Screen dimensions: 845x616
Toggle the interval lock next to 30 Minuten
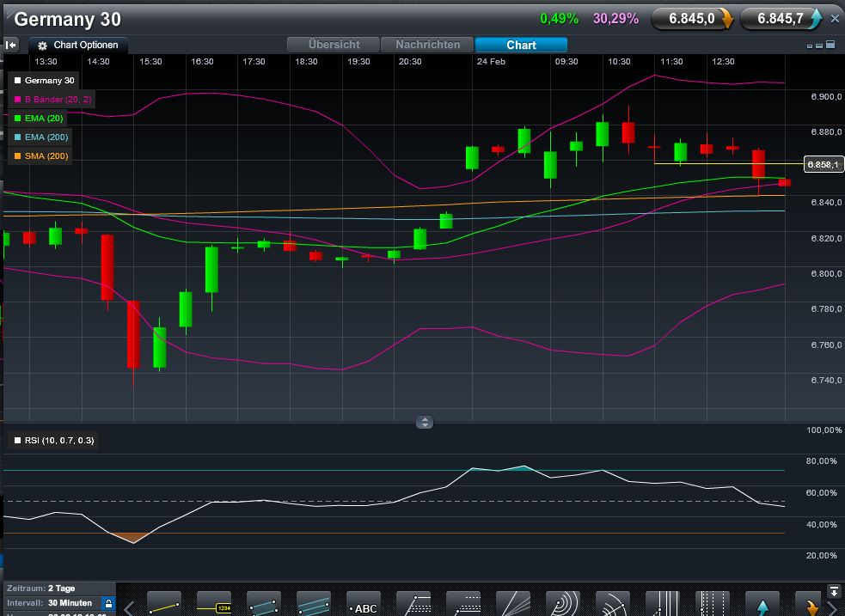[107, 604]
